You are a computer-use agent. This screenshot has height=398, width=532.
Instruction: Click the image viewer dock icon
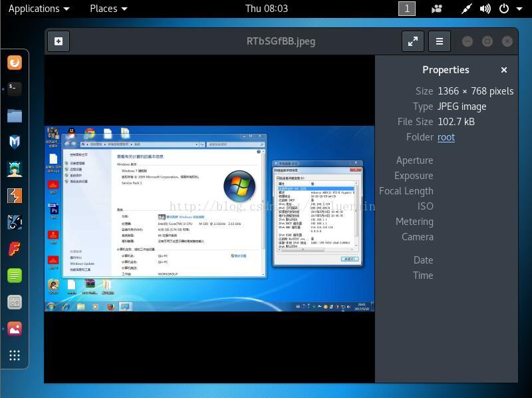tap(15, 329)
